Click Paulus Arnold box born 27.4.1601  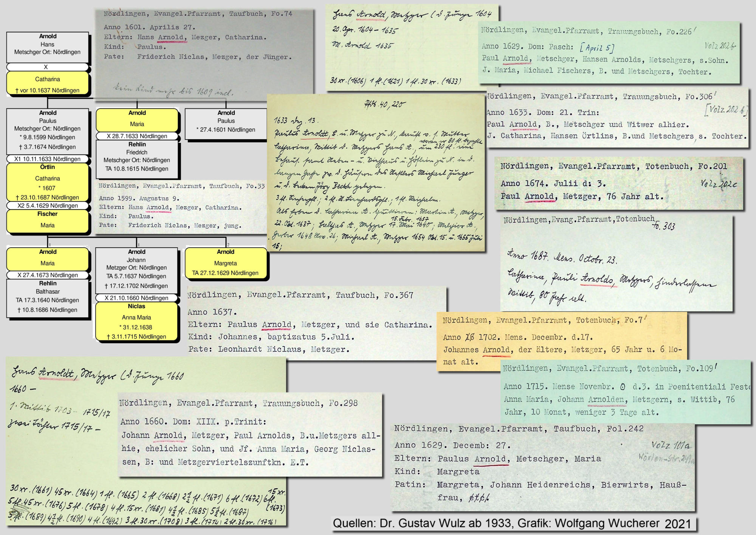(x=226, y=123)
